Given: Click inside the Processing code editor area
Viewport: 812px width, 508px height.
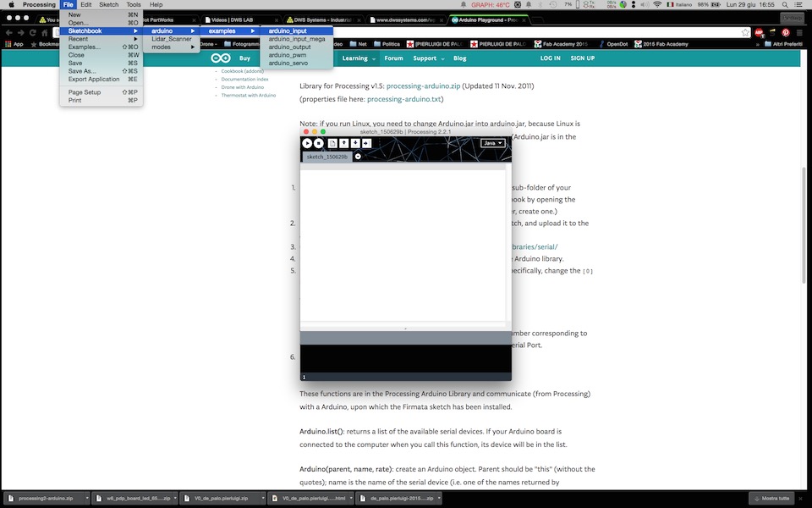Looking at the screenshot, I should (403, 246).
